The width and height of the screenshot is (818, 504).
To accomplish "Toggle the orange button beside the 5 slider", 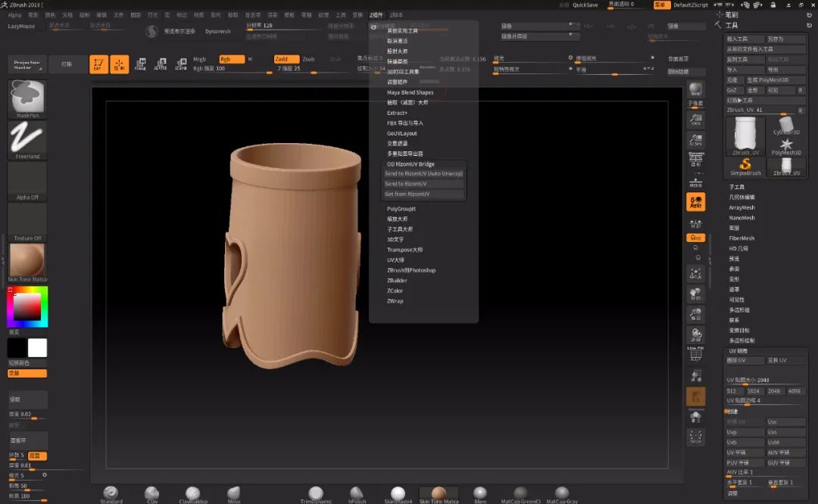I will (38, 456).
